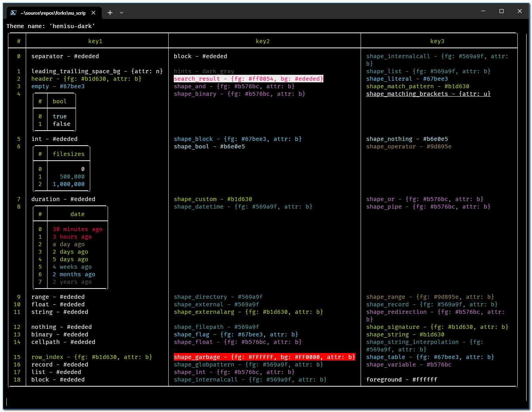
Task: Click 'leading_trailing_space_bg - {attr: n}' text
Action: pos(97,71)
